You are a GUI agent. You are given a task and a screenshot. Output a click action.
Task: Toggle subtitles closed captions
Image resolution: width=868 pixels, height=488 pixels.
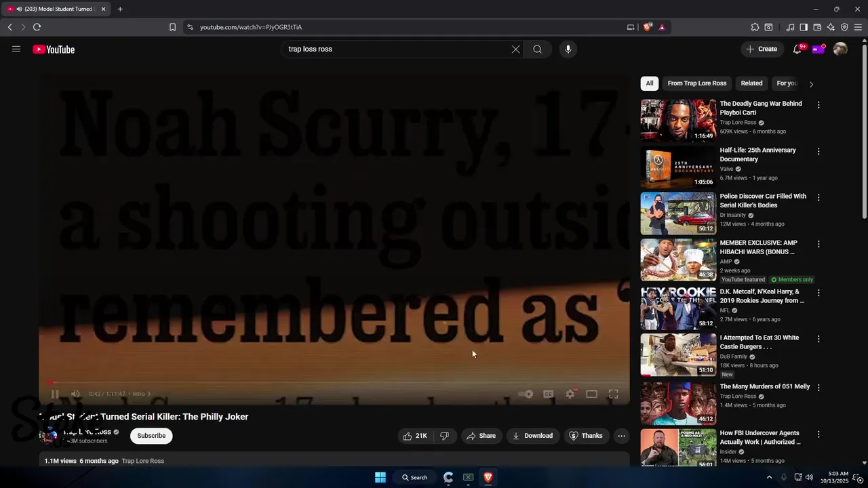548,394
